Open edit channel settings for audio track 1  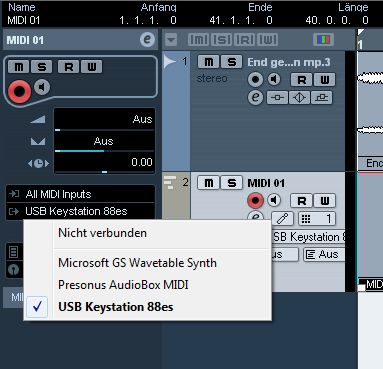coord(255,97)
